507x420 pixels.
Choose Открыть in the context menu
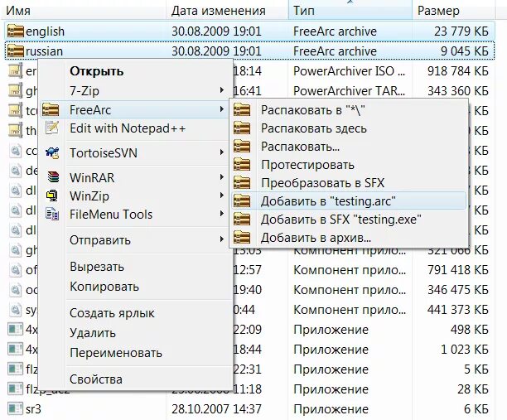pyautogui.click(x=135, y=71)
